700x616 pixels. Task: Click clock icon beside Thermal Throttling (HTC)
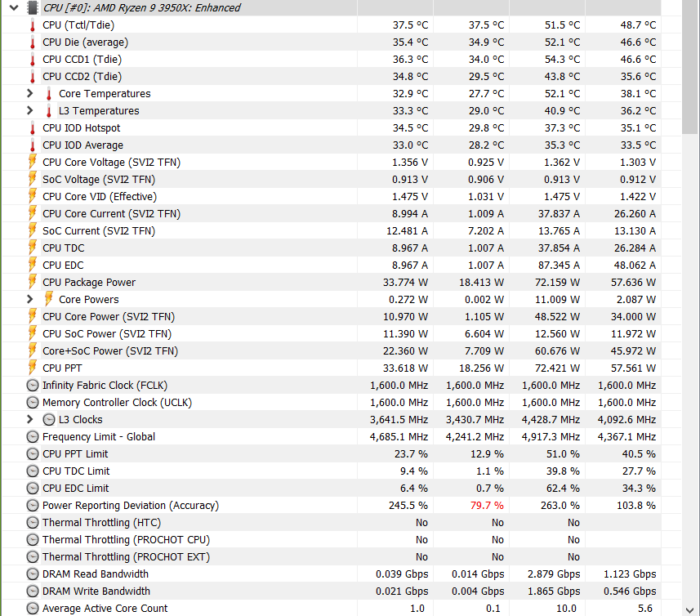point(33,522)
